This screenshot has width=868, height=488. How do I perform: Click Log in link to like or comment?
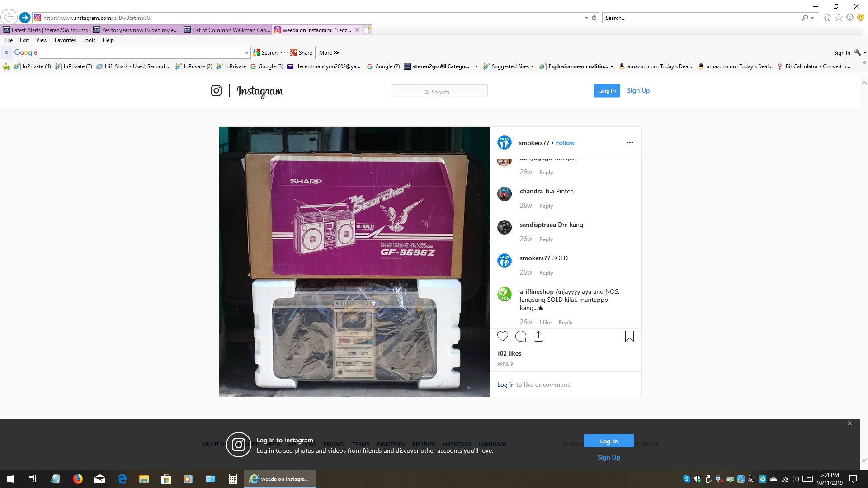pos(506,385)
